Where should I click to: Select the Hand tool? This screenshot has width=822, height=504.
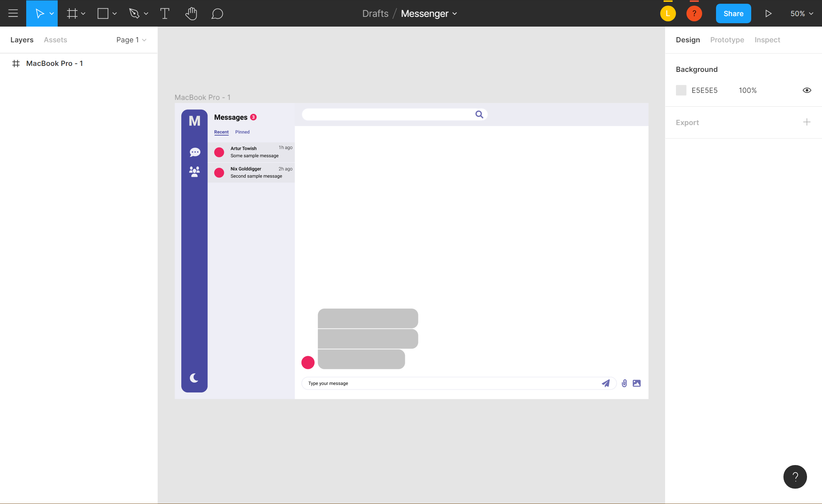191,13
